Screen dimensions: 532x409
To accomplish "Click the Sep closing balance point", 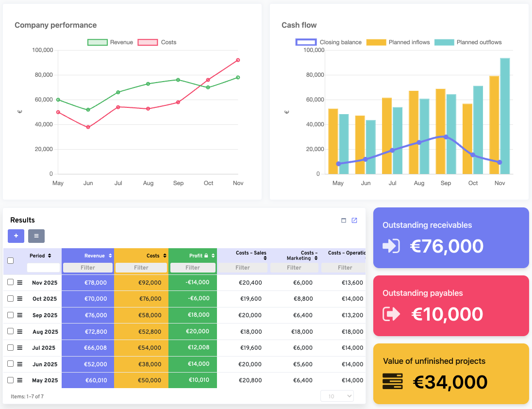I will 446,137.
